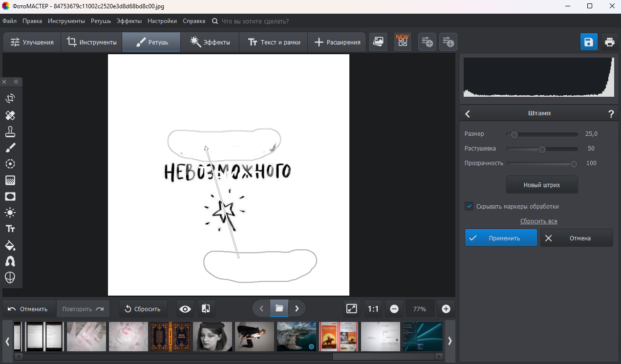Click the add preset sliders icon
Viewport: 621px width, 364px height.
click(x=427, y=42)
